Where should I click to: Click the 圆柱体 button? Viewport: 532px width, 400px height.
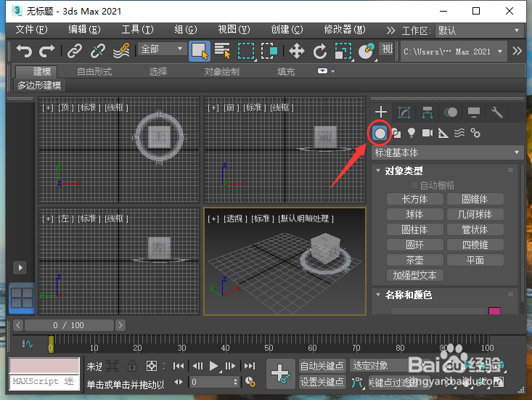pos(414,229)
